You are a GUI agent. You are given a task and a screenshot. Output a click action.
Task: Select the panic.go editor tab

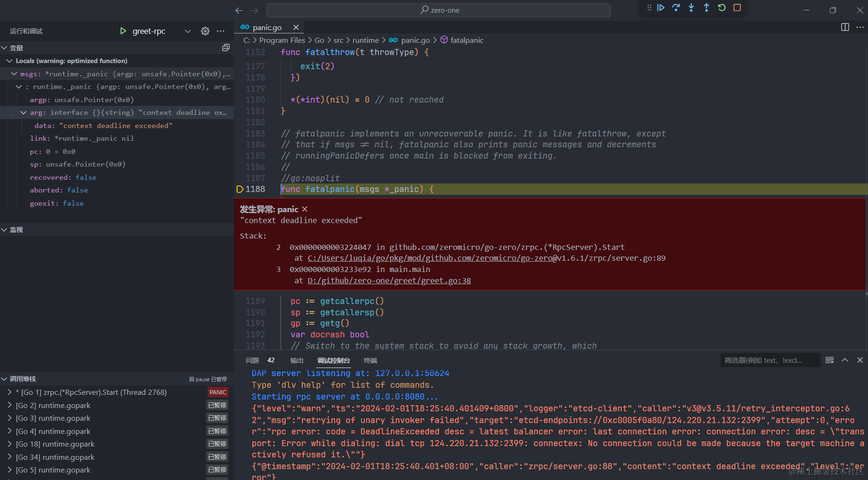269,27
